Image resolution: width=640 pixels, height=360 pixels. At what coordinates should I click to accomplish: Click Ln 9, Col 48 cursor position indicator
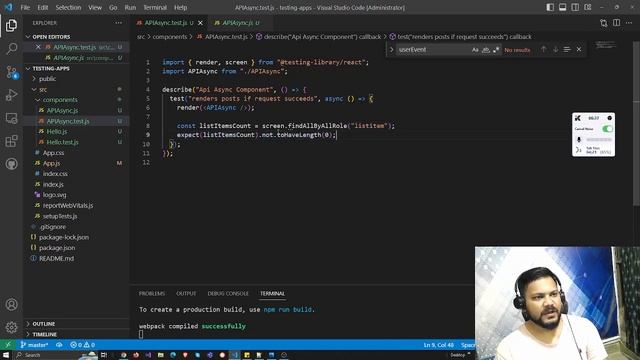pyautogui.click(x=438, y=345)
